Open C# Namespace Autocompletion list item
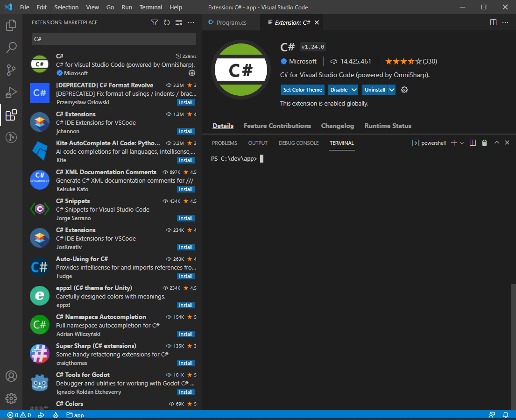This screenshot has height=420, width=516. [x=112, y=325]
